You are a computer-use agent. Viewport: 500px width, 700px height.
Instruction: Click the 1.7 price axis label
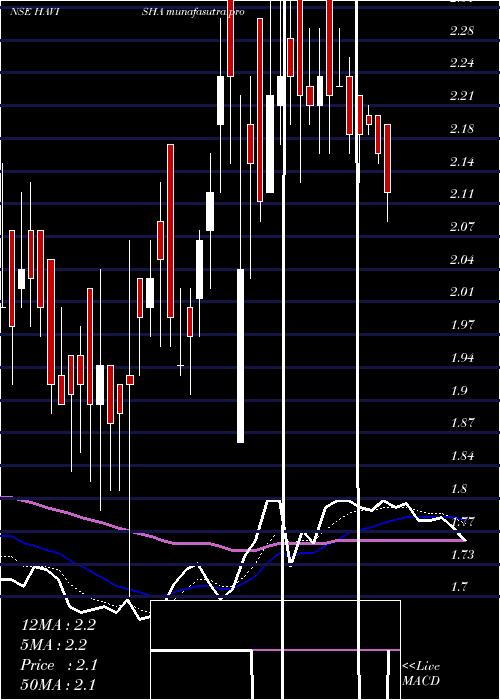click(x=461, y=586)
